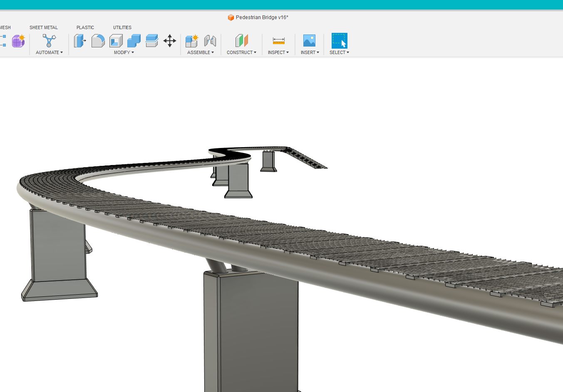This screenshot has height=392, width=563.
Task: Click the Split Body tool icon
Action: [x=151, y=41]
